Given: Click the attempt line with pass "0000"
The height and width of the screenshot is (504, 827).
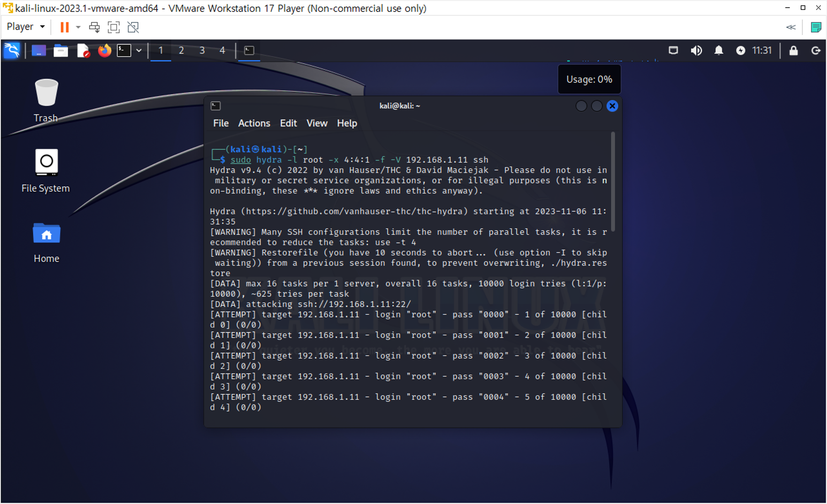Looking at the screenshot, I should (408, 320).
